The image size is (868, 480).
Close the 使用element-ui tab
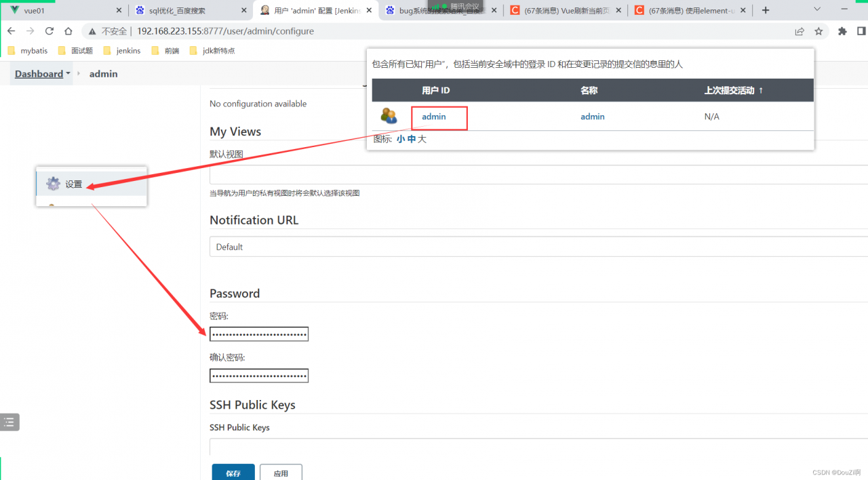(x=743, y=11)
